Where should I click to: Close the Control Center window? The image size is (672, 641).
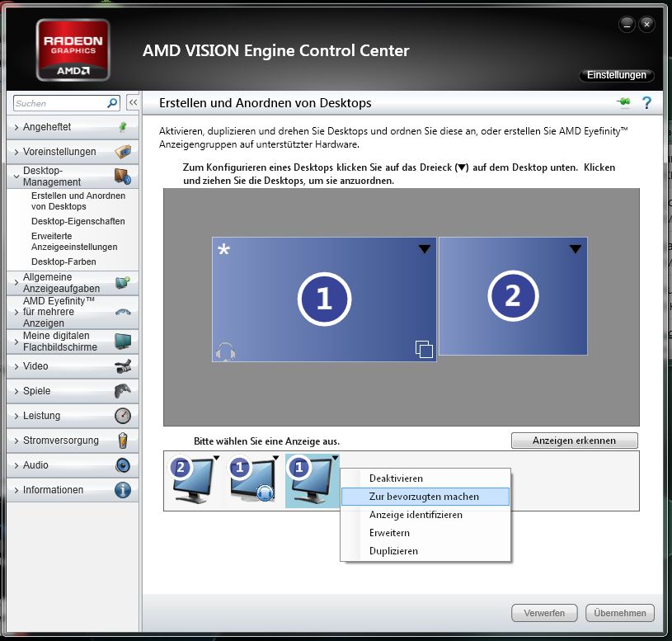click(x=646, y=25)
